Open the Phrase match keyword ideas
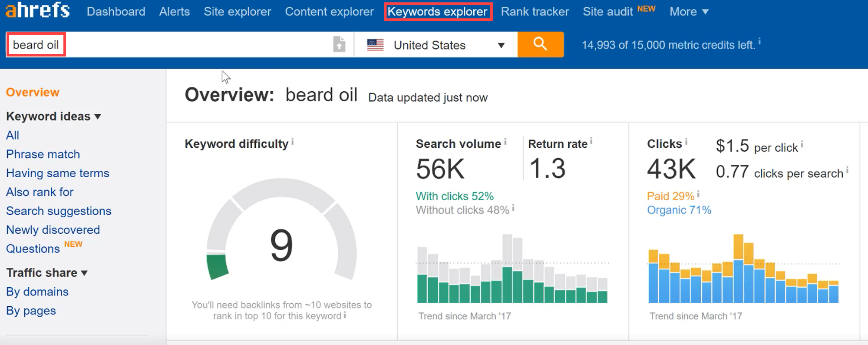This screenshot has width=868, height=345. click(x=43, y=154)
